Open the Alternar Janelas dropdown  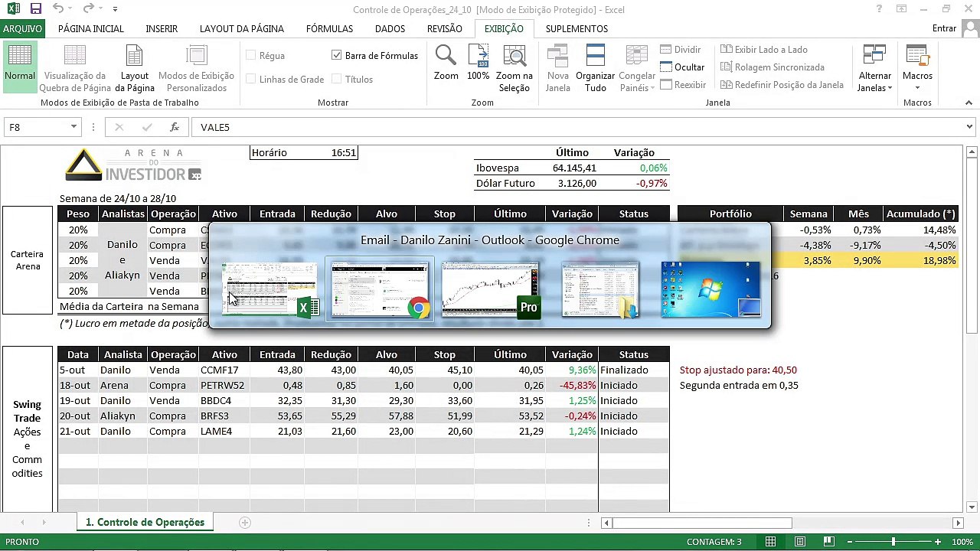874,67
